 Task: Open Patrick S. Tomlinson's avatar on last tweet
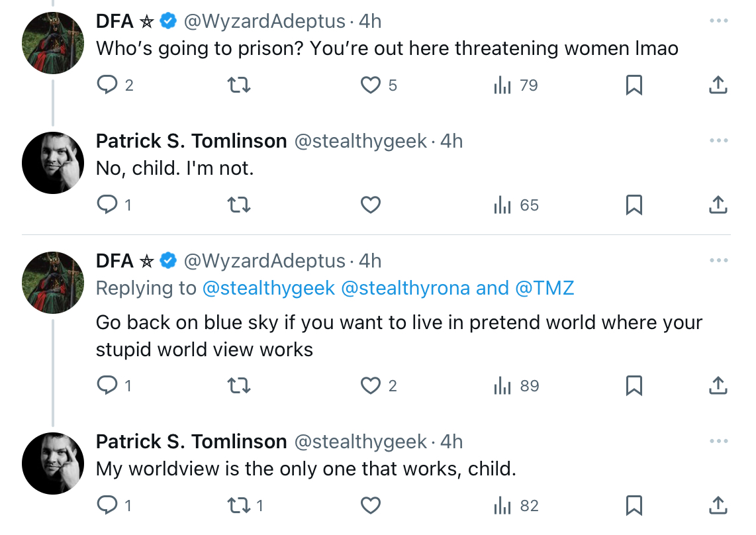53,463
